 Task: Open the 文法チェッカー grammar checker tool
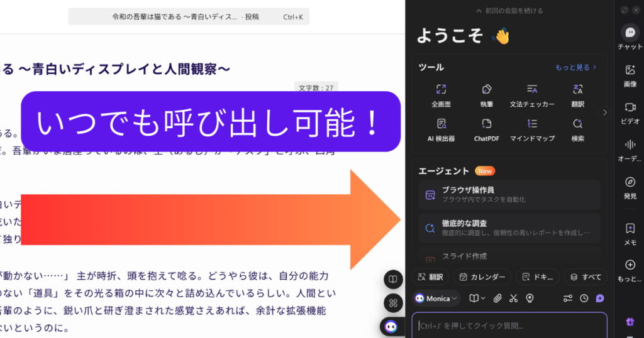click(x=532, y=95)
